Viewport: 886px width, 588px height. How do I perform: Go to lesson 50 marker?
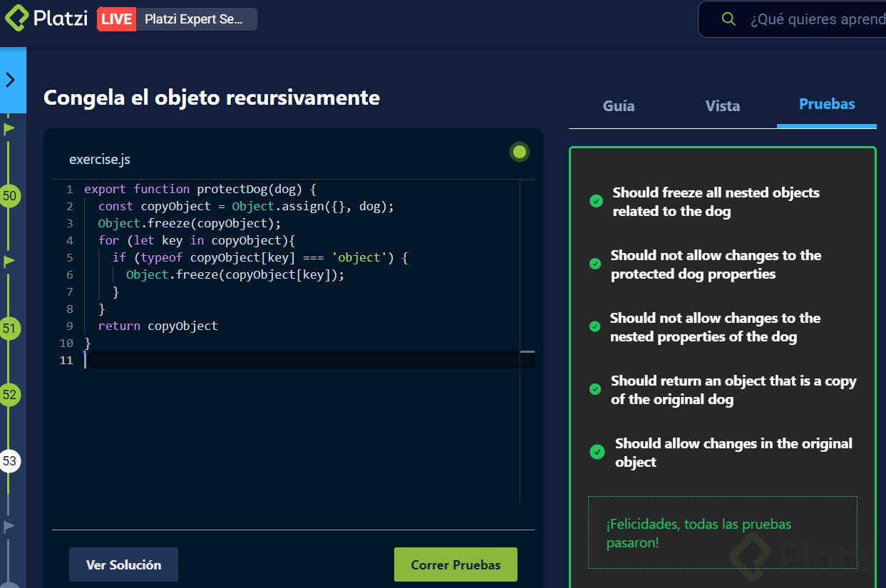tap(9, 196)
